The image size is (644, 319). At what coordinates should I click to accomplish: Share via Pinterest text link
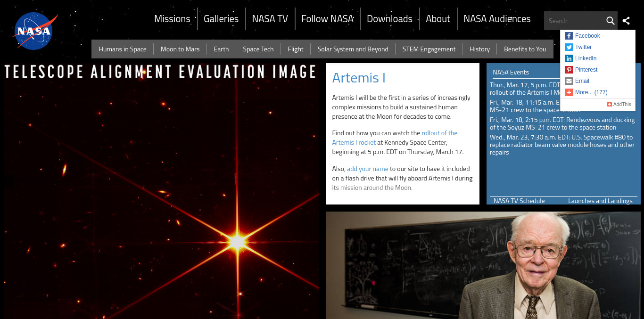[x=586, y=70]
